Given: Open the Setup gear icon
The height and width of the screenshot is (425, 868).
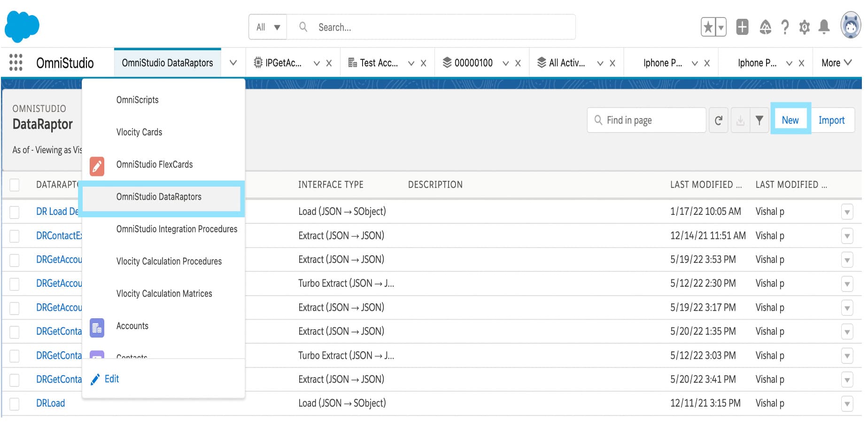Looking at the screenshot, I should click(x=805, y=27).
